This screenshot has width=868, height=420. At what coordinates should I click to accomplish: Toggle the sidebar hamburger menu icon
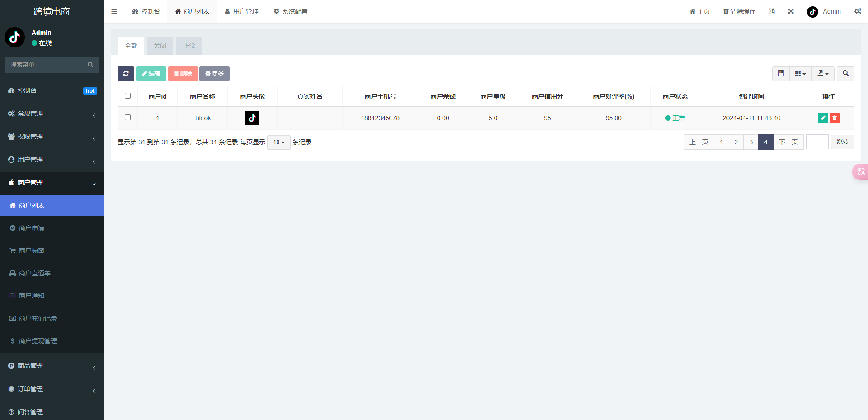(114, 11)
